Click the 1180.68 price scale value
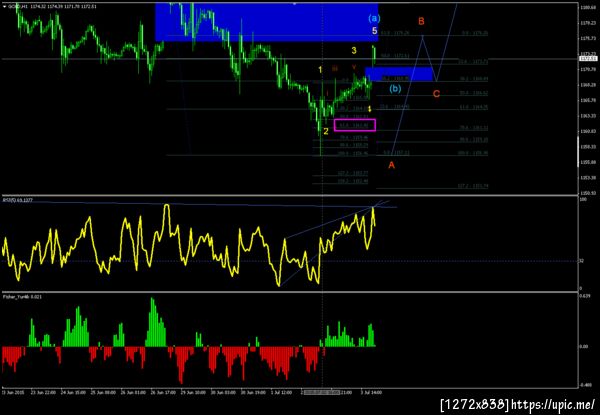 point(586,7)
